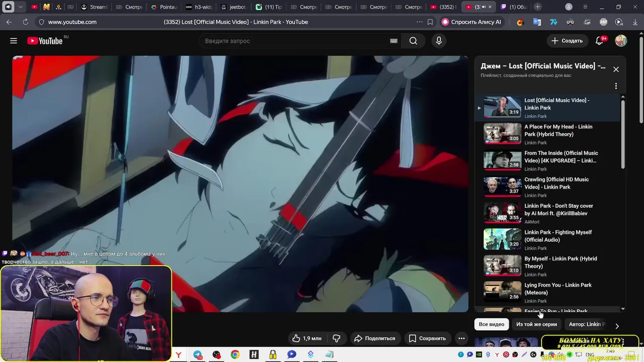Switch to the Stream browser tab
The width and height of the screenshot is (644, 362).
pos(94,7)
